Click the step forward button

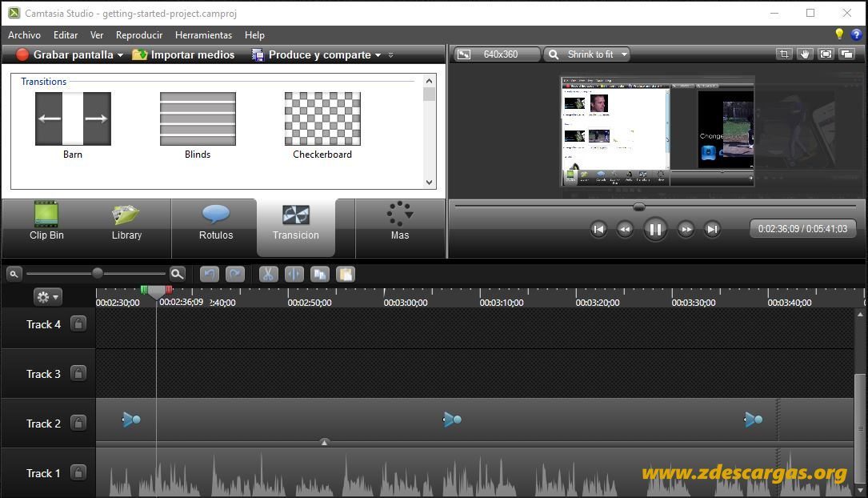(x=686, y=229)
